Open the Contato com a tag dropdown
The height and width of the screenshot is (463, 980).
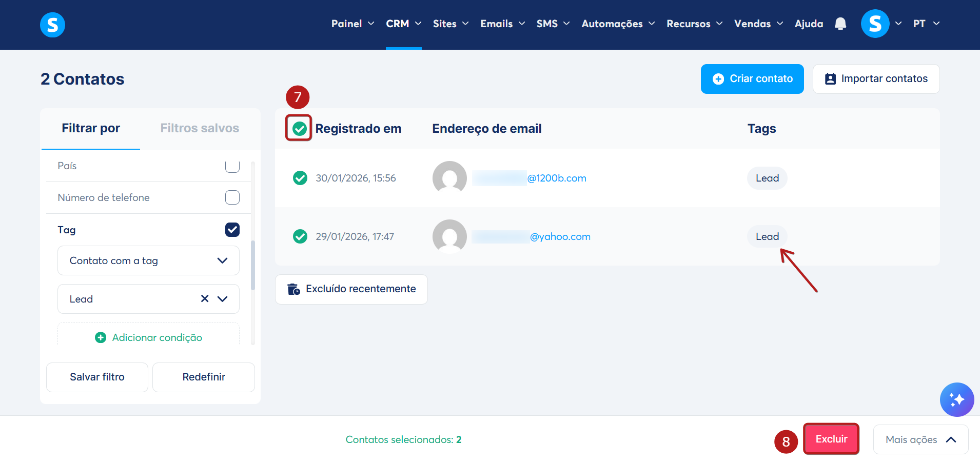point(148,260)
